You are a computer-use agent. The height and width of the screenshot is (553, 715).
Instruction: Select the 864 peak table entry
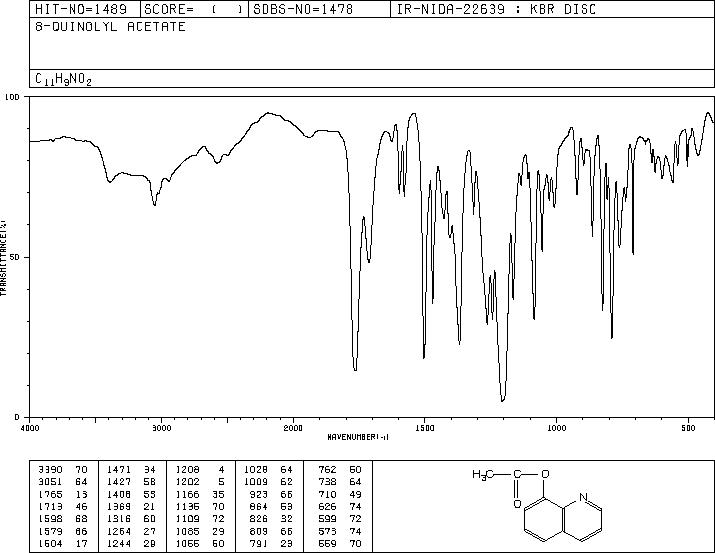point(272,506)
